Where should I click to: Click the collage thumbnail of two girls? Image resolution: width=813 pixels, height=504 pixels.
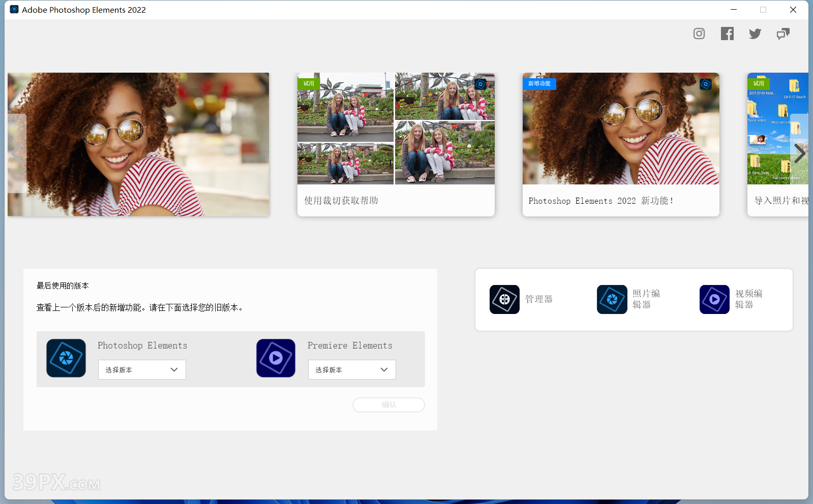396,129
